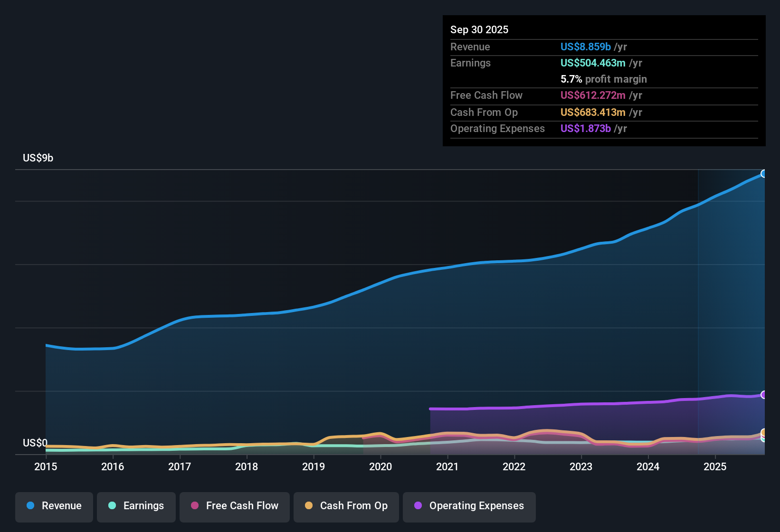
Task: Toggle the Revenue legend button
Action: 54,506
